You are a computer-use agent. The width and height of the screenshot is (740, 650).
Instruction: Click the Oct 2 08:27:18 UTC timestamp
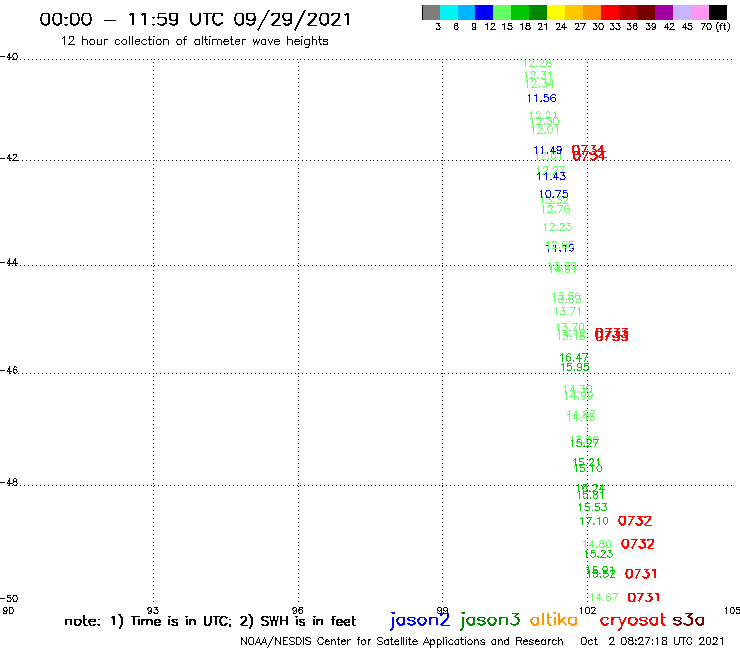652,642
